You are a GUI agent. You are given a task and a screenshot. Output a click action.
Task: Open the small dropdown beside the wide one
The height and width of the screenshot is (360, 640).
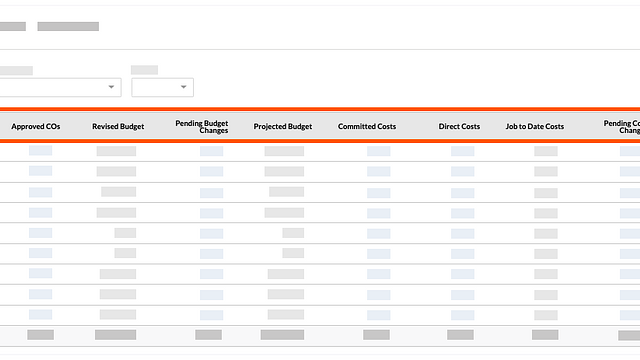click(162, 87)
